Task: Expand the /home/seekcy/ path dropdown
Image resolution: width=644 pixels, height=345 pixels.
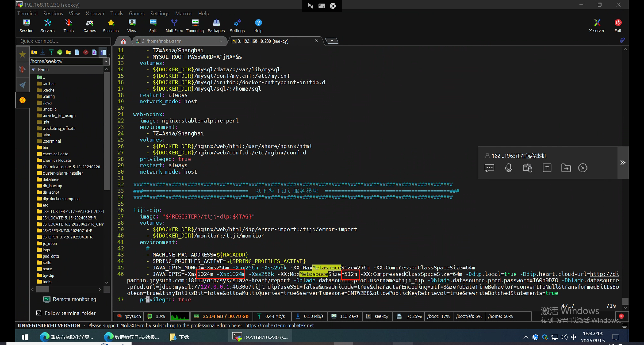Action: [106, 61]
